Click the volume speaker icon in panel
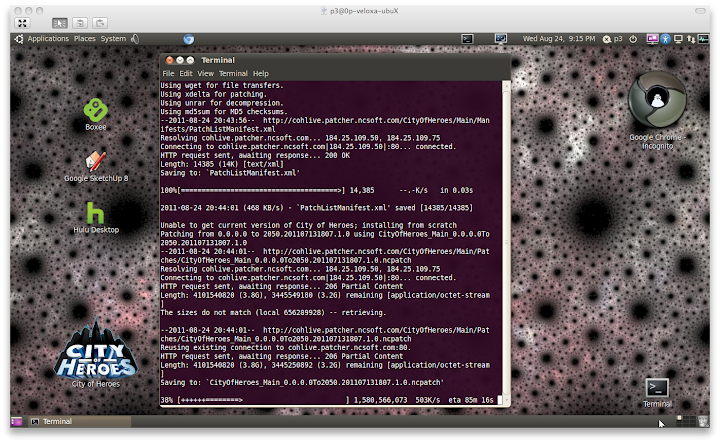720x443 pixels. 135,39
